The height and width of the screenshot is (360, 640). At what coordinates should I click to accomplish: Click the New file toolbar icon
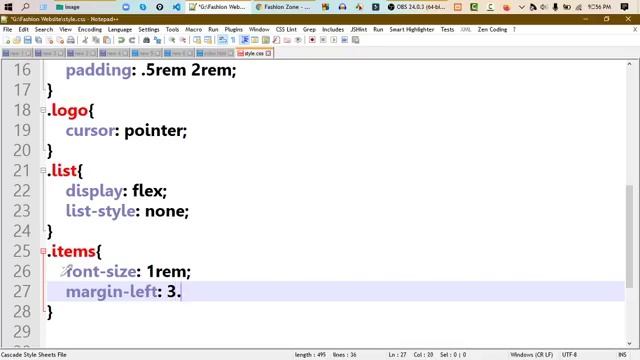coord(7,40)
